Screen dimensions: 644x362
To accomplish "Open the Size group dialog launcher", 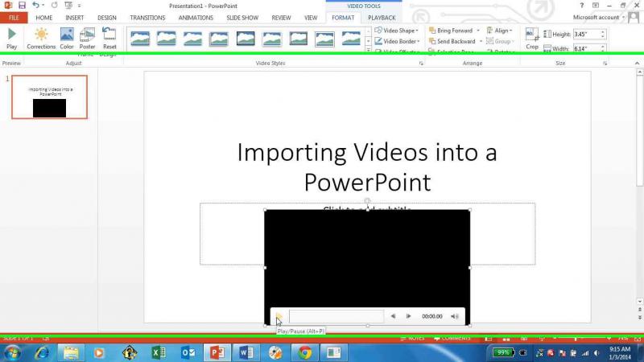I will click(605, 64).
